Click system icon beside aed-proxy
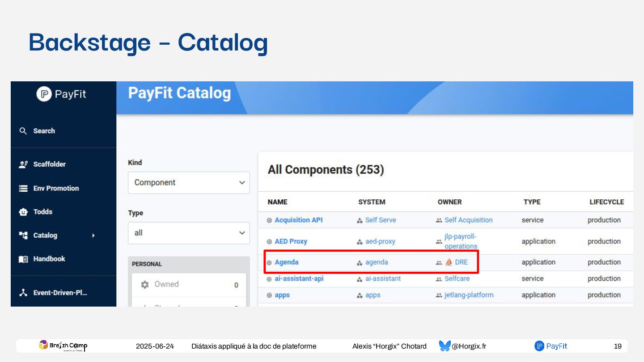The image size is (644, 362). pyautogui.click(x=360, y=242)
